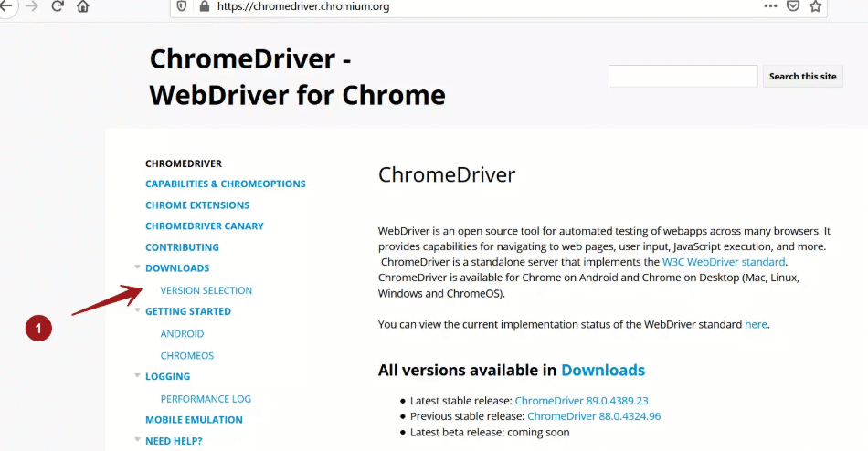The width and height of the screenshot is (868, 451).
Task: Open CONTRIBUTING sidebar link
Action: click(182, 247)
